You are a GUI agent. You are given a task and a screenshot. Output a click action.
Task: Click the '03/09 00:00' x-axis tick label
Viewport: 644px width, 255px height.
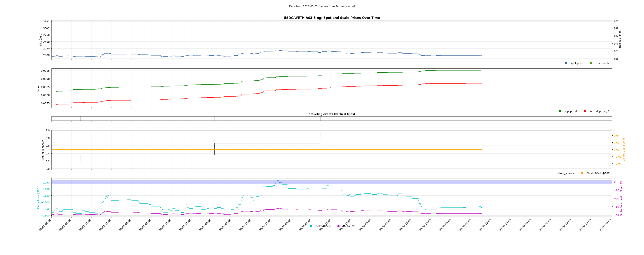[x=606, y=225]
